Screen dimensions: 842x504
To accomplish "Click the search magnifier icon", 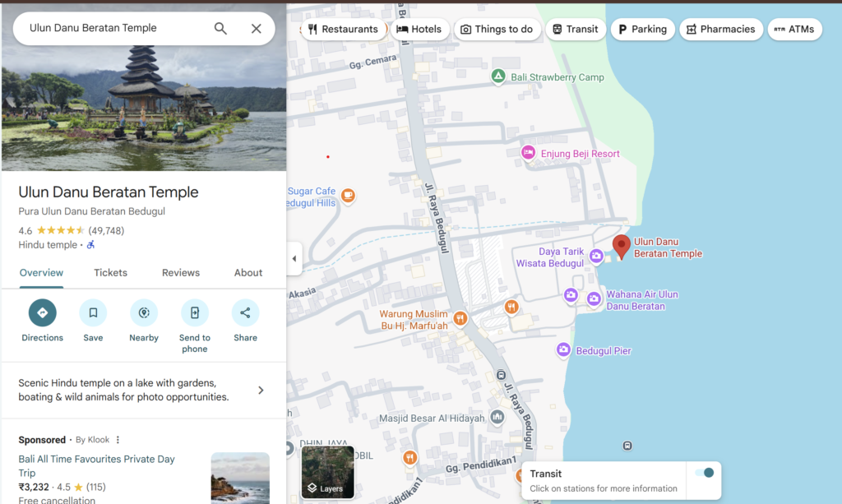I will 220,29.
